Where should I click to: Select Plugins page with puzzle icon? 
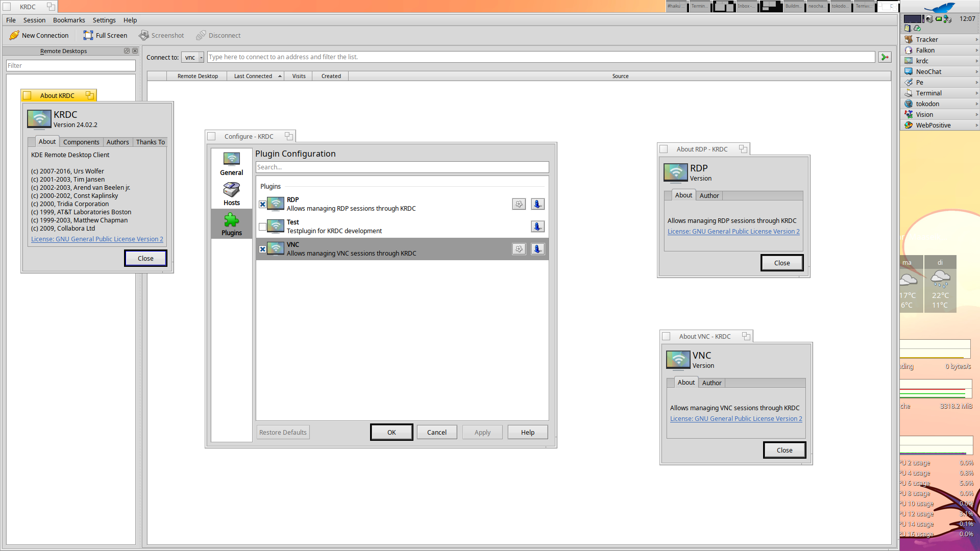pyautogui.click(x=231, y=224)
